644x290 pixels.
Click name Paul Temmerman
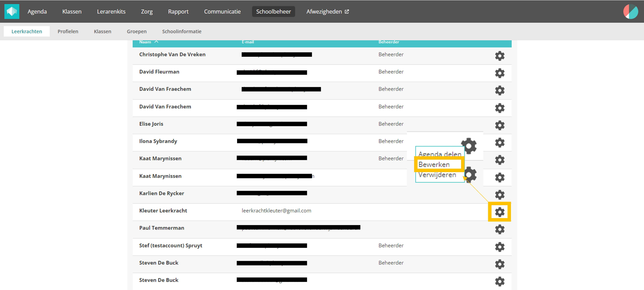click(161, 228)
